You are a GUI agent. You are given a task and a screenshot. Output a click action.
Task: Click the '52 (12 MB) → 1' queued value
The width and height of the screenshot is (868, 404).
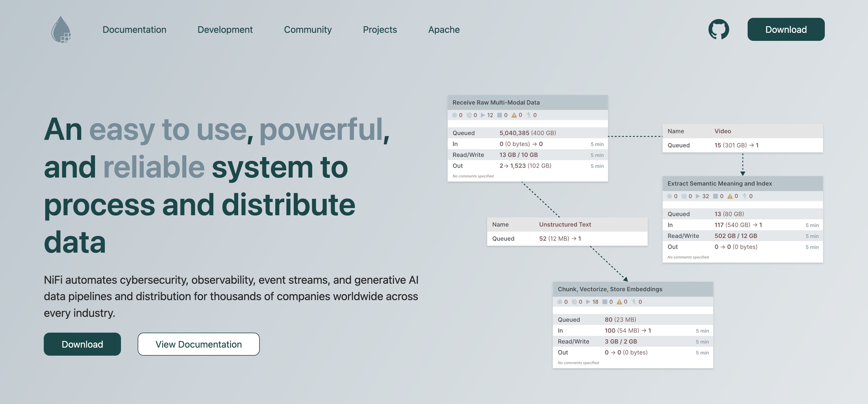tap(560, 239)
